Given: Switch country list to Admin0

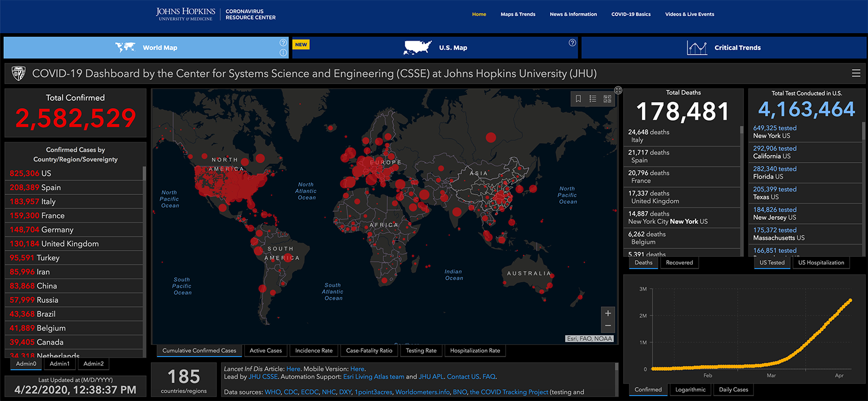Looking at the screenshot, I should pos(26,364).
